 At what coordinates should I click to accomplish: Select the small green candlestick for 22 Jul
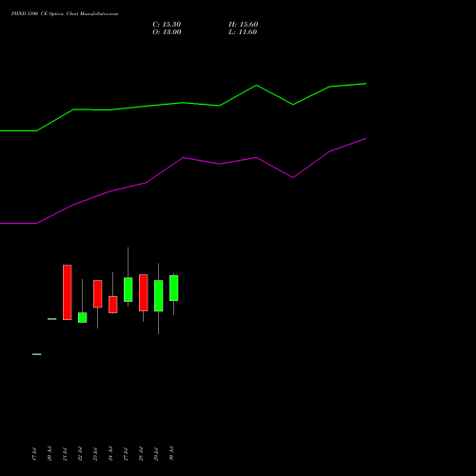(83, 317)
